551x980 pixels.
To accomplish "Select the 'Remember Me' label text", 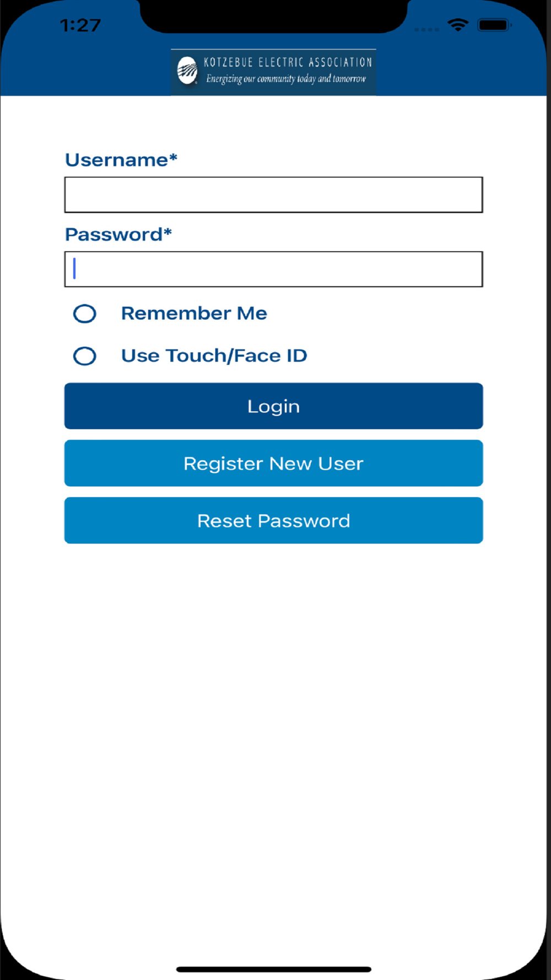I will click(x=194, y=313).
